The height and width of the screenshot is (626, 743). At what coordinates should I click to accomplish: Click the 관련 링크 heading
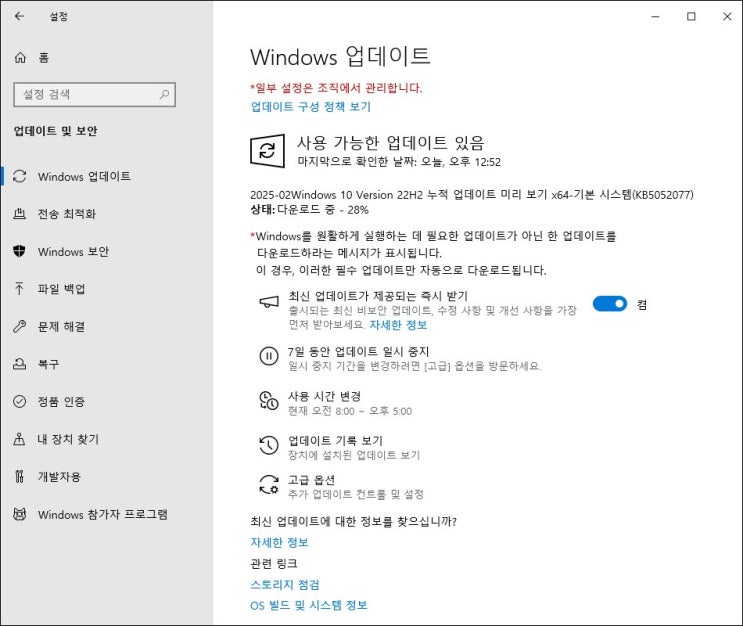tap(273, 563)
